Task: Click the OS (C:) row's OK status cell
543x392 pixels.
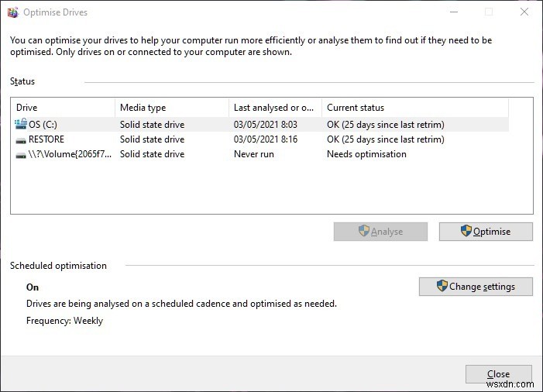Action: pyautogui.click(x=386, y=125)
